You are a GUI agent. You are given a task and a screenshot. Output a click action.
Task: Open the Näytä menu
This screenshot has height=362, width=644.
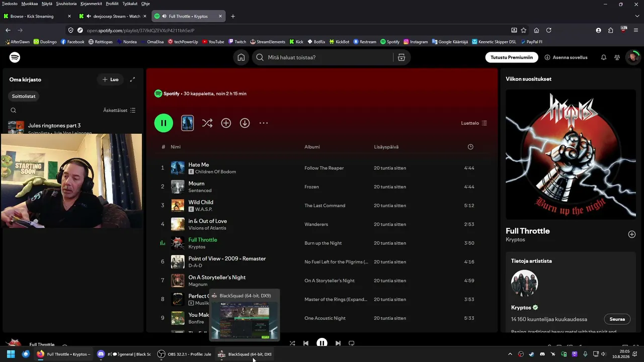[47, 4]
